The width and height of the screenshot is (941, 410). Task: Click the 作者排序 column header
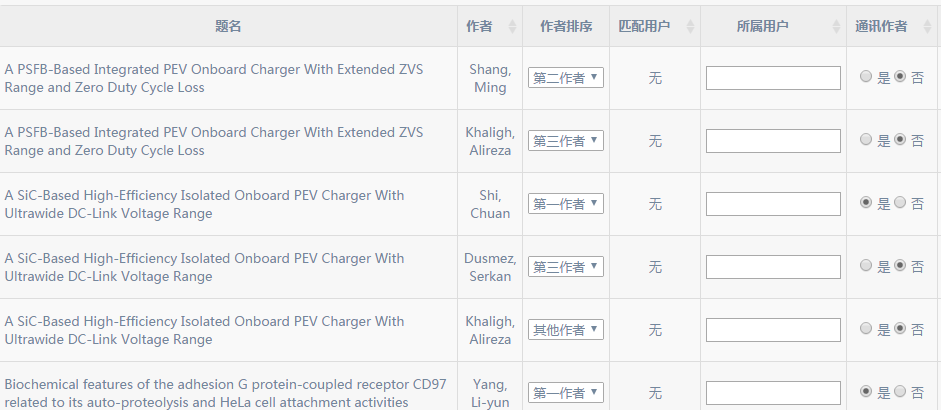[x=566, y=26]
